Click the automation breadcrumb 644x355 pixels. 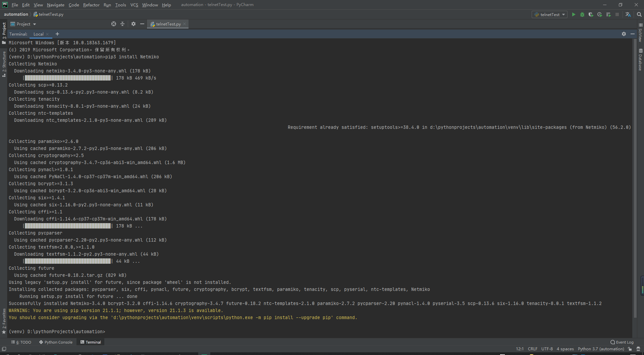(x=16, y=14)
